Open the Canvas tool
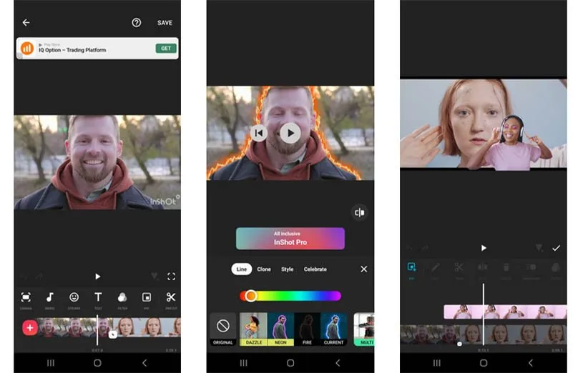Viewport: 588px width, 373px height. point(26,298)
